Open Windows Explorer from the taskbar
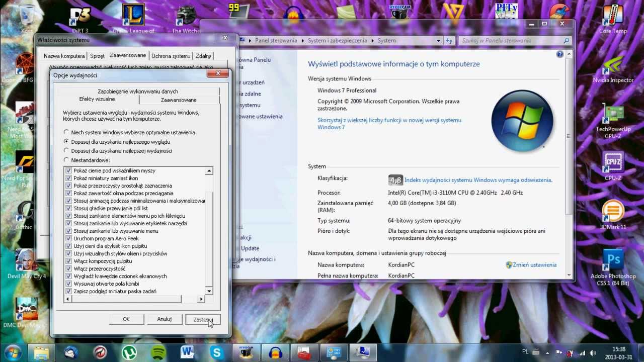The height and width of the screenshot is (362, 644). (x=41, y=352)
